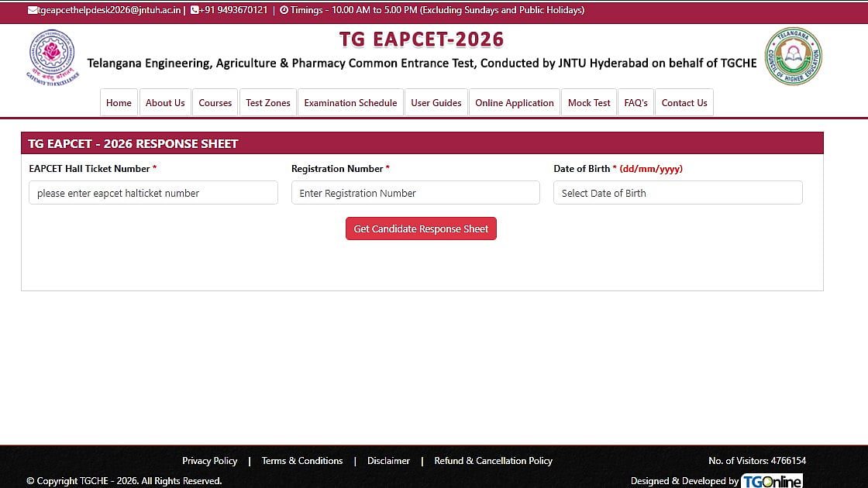Image resolution: width=868 pixels, height=488 pixels.
Task: Open User Guides in the navigation
Action: 436,103
